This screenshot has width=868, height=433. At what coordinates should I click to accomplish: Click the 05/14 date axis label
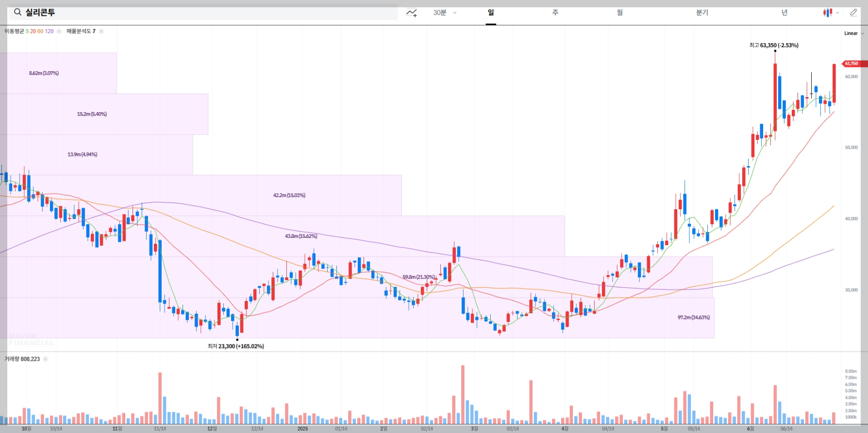(694, 429)
